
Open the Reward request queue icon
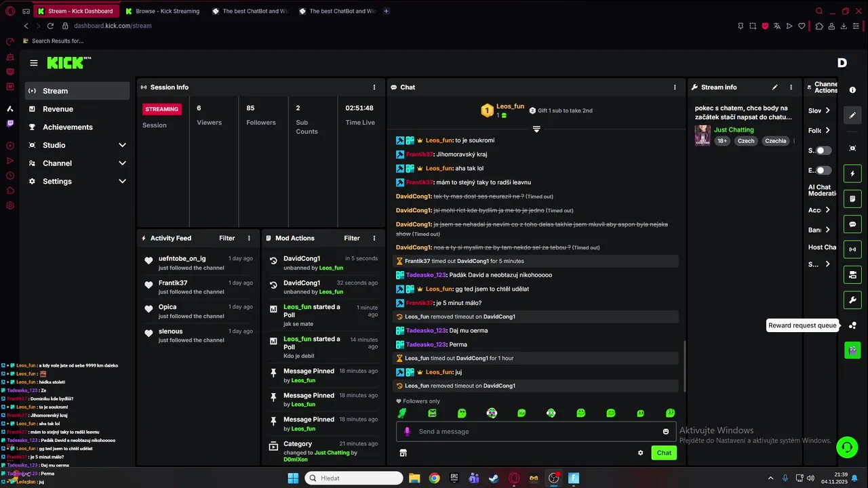[852, 325]
